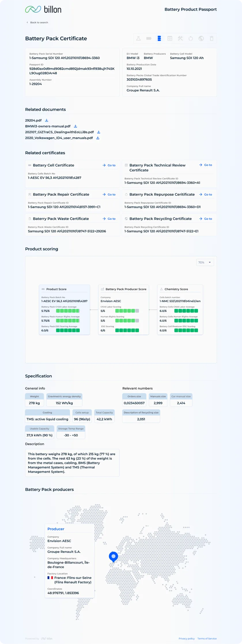
Task: Go to Battery Pack Repurpose Certificate
Action: click(206, 195)
